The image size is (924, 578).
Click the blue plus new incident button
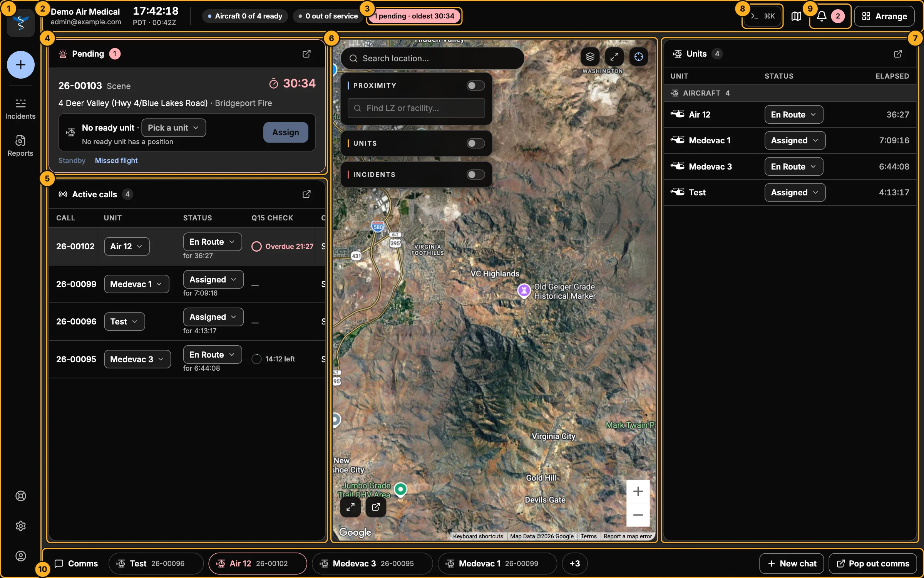click(21, 65)
